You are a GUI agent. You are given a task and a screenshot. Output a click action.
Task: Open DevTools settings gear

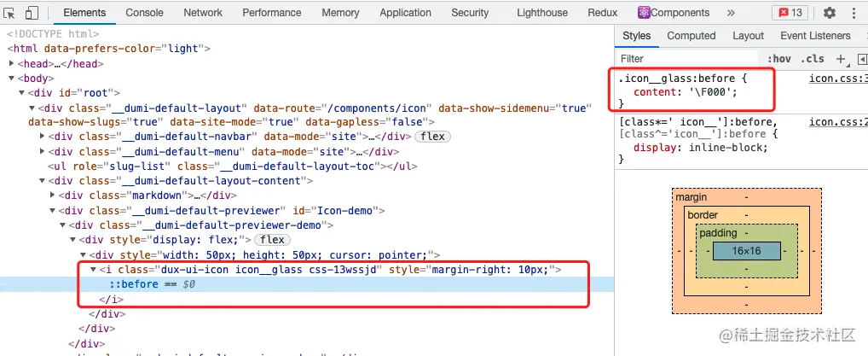(829, 13)
